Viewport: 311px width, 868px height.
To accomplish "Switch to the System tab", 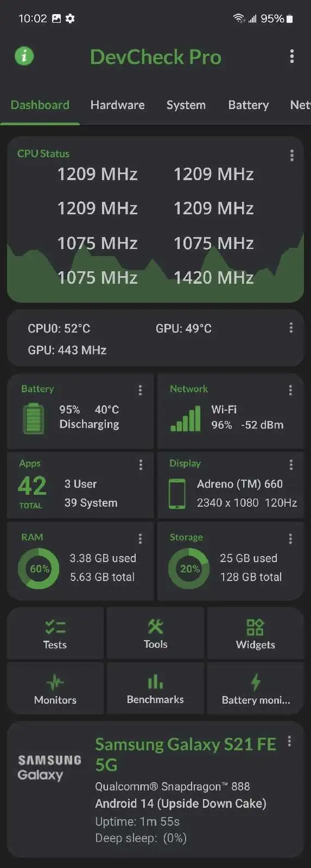I will click(186, 105).
